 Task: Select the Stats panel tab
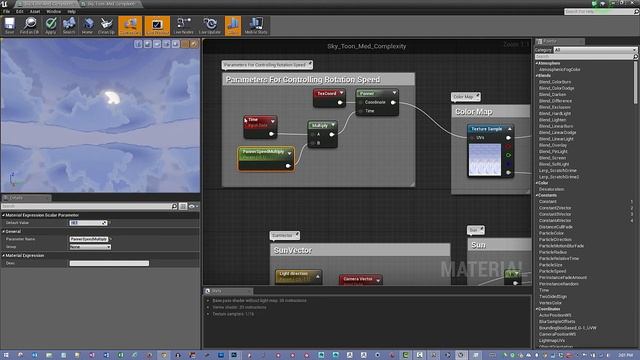(228, 291)
